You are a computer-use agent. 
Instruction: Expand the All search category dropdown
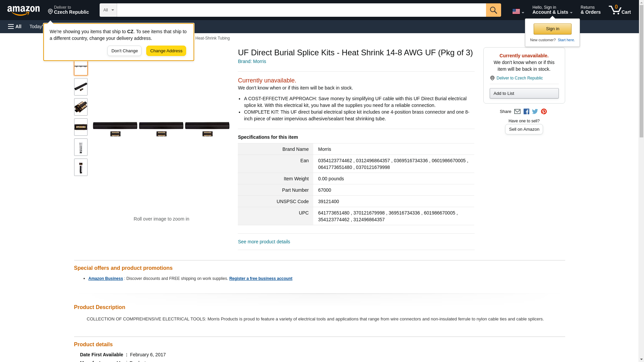[108, 10]
